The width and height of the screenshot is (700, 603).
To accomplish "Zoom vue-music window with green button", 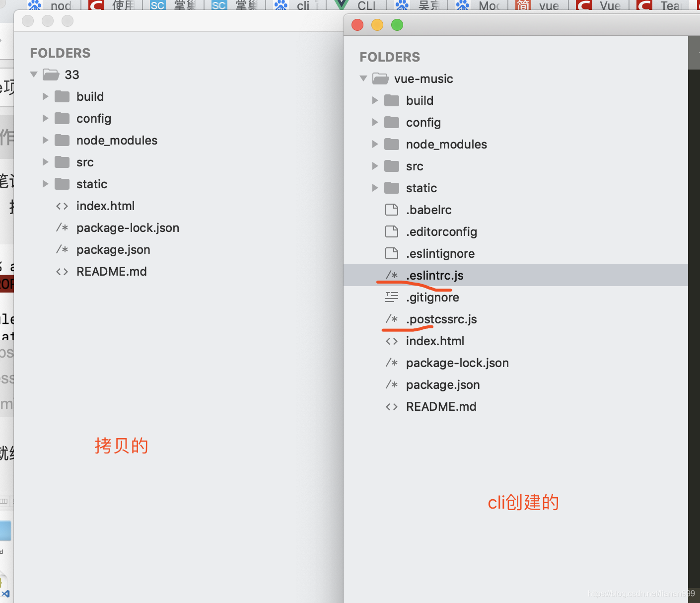I will pyautogui.click(x=397, y=25).
